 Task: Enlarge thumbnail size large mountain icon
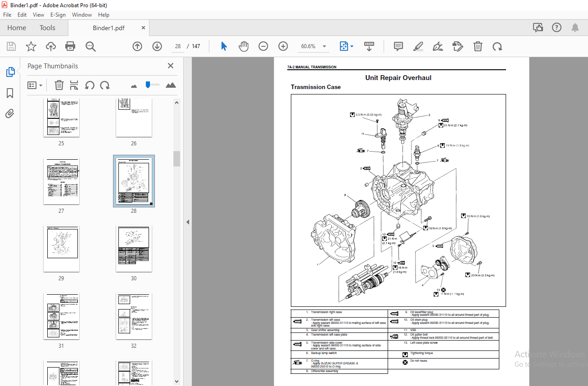tap(171, 85)
